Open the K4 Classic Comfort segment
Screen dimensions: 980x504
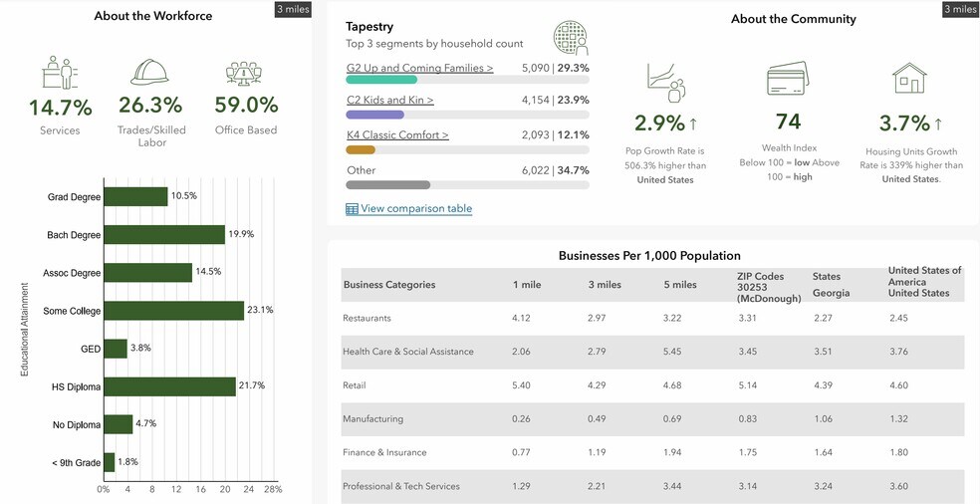tap(397, 135)
